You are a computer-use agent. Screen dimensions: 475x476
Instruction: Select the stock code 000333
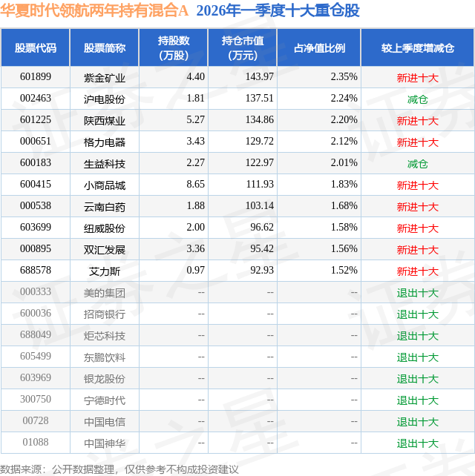pyautogui.click(x=36, y=292)
